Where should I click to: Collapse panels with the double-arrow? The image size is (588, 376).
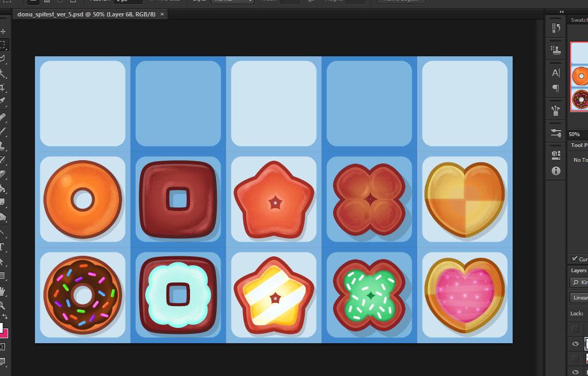[561, 11]
